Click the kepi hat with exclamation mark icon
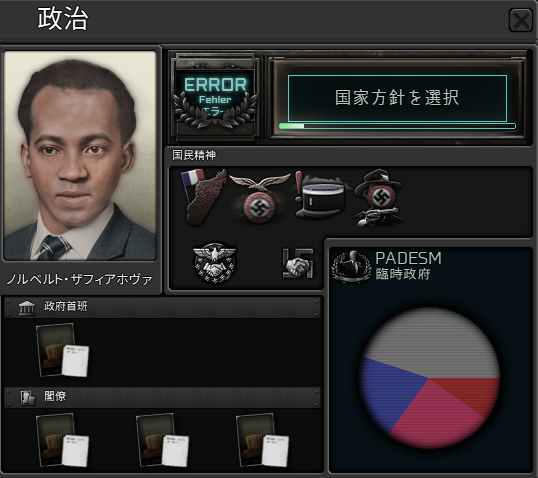This screenshot has height=478, width=538. 320,195
